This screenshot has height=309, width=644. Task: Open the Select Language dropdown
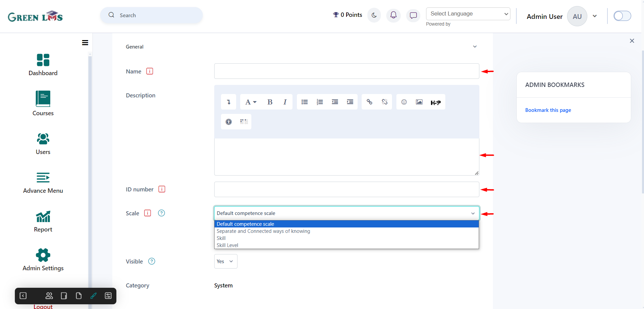click(468, 14)
